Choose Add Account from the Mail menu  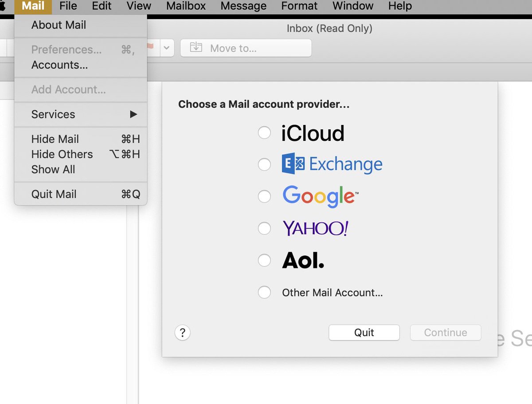81,89
